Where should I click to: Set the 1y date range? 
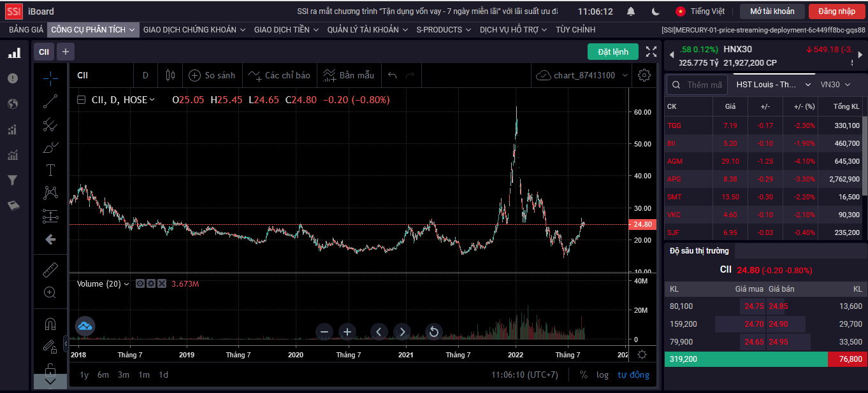click(84, 375)
